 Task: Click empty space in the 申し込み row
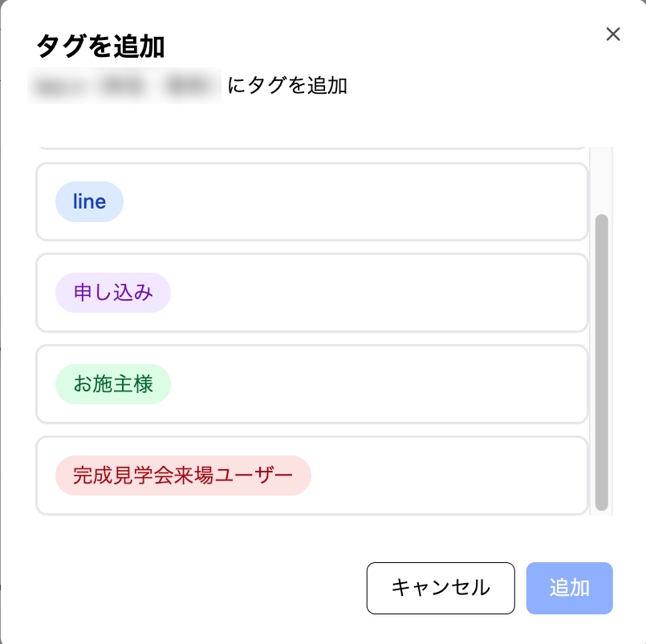377,293
